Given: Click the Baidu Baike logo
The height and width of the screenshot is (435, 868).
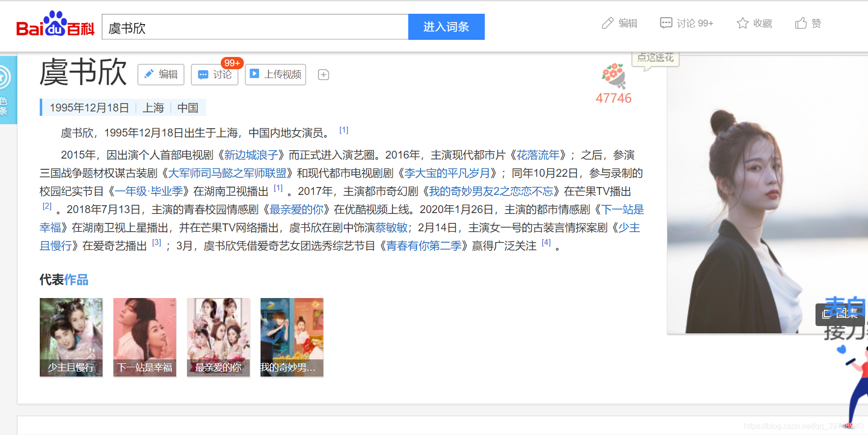Looking at the screenshot, I should pos(55,24).
